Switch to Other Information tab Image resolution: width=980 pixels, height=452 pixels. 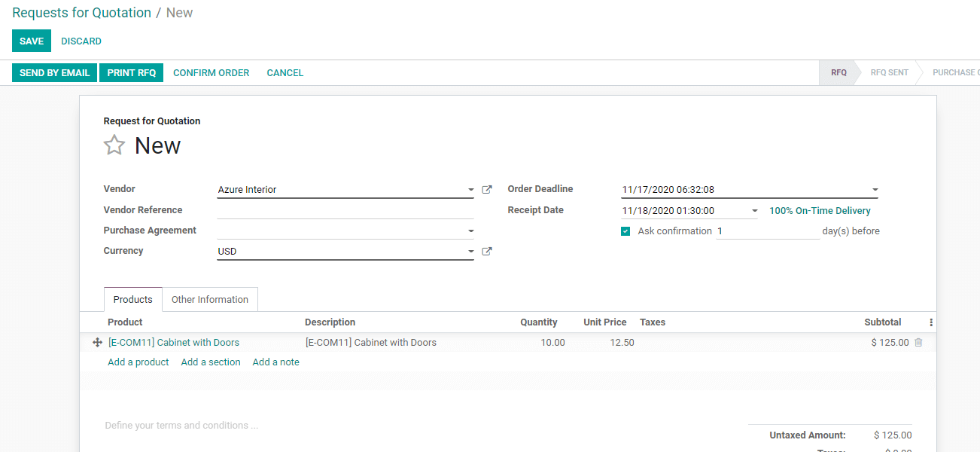(x=209, y=300)
